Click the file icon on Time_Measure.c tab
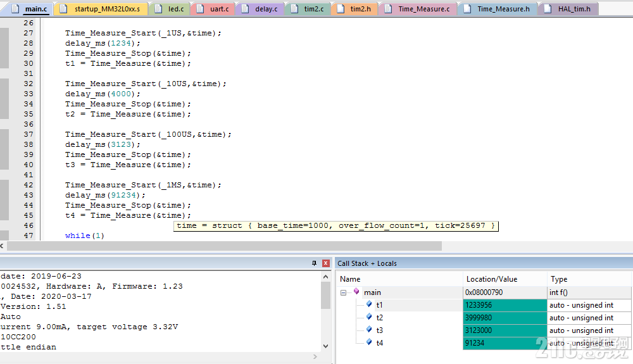Viewport: 633px width, 364px height. point(388,9)
